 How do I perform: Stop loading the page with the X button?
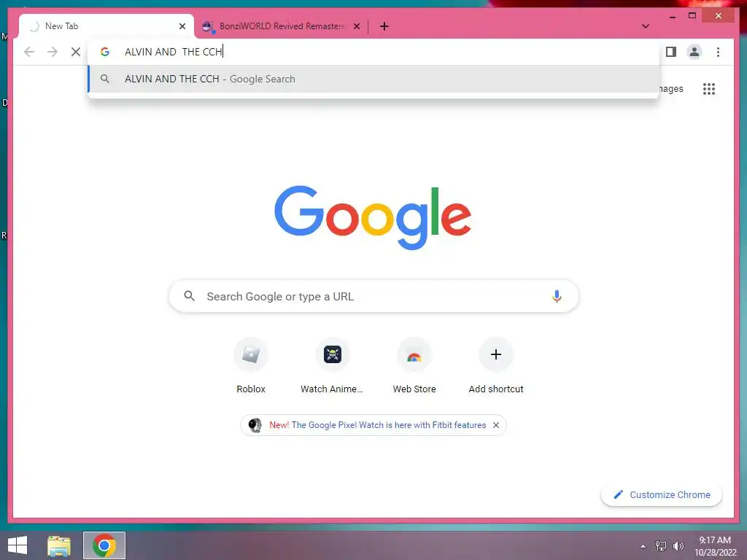(76, 52)
